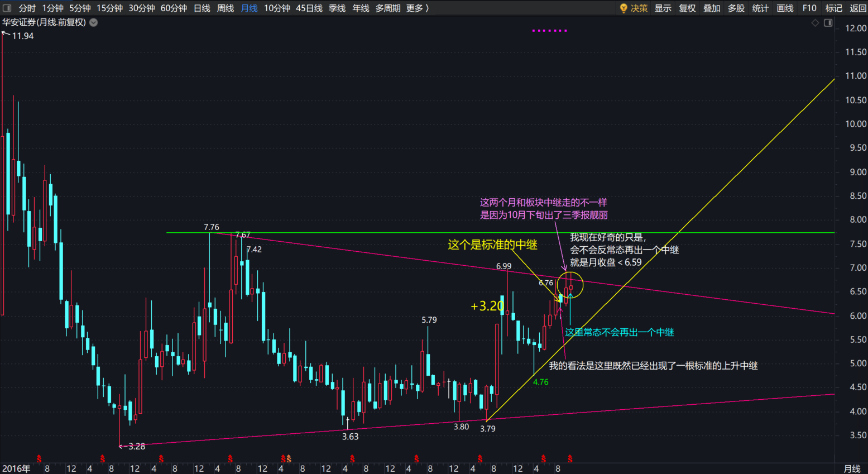
Task: Click the 2016年 label on time axis
Action: (16, 468)
